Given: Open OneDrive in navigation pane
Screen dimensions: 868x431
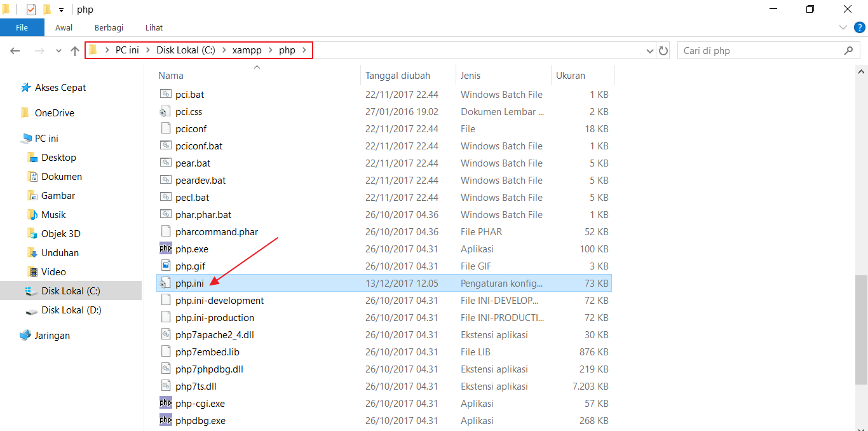Looking at the screenshot, I should point(48,113).
